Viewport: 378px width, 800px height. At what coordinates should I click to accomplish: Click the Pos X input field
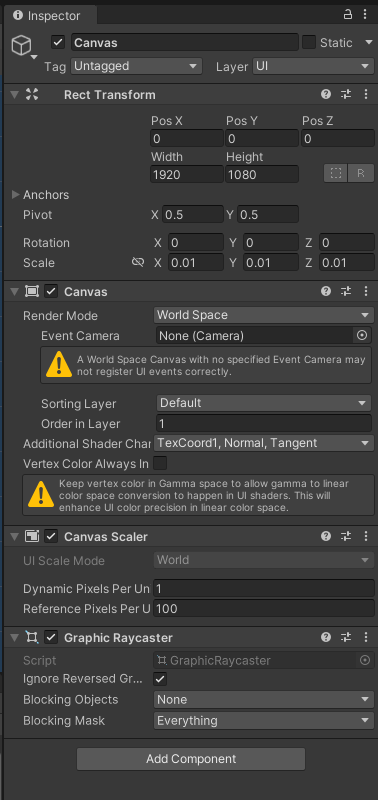(187, 138)
